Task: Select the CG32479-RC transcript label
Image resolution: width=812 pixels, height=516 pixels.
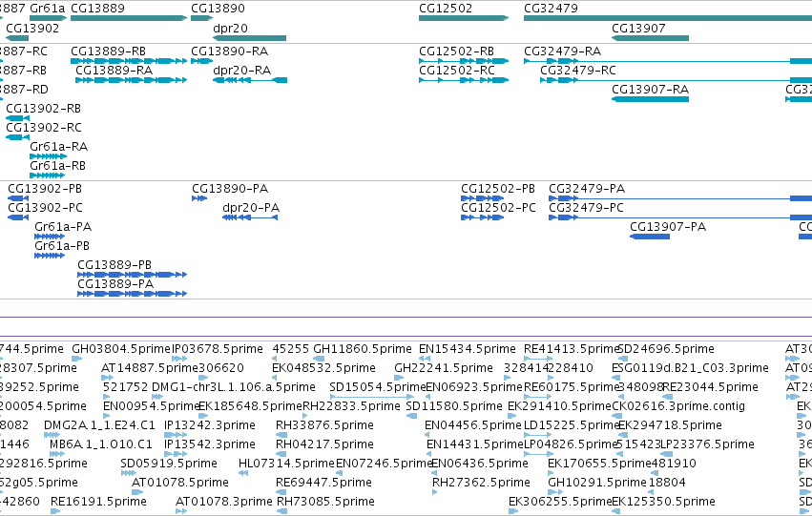Action: [578, 71]
